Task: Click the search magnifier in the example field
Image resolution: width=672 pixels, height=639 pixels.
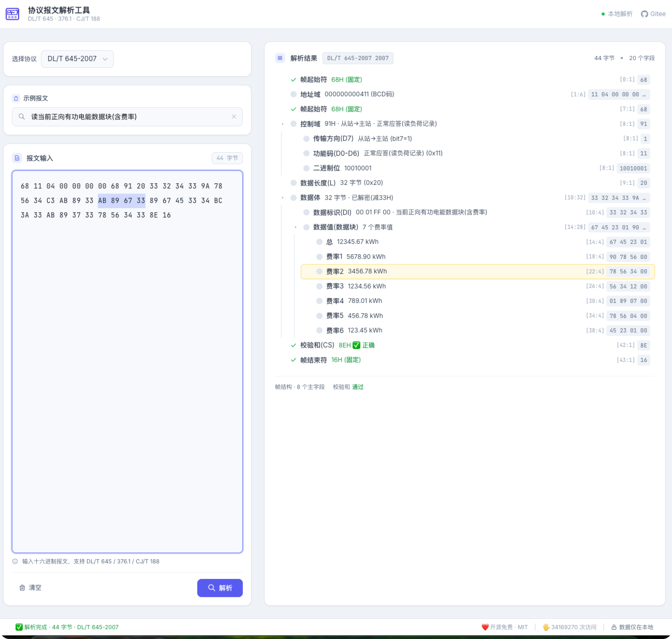Action: [22, 117]
